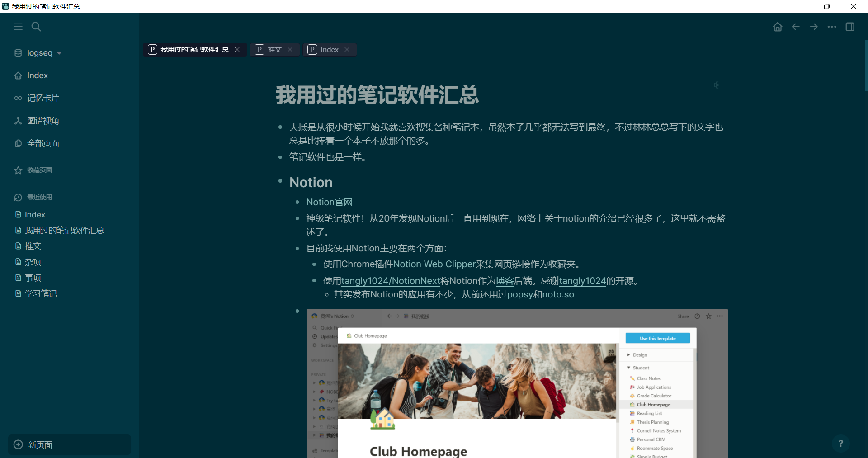Navigate back with the left arrow
Viewport: 868px width, 458px height.
point(796,27)
